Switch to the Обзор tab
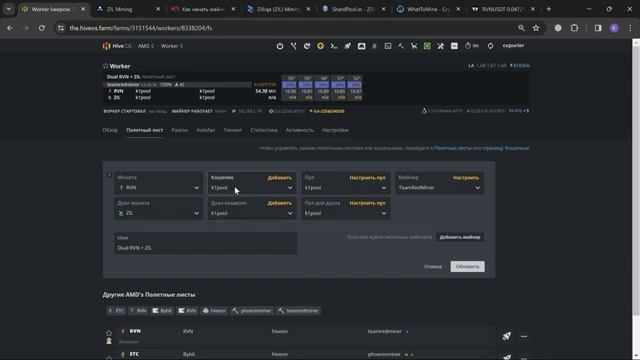The height and width of the screenshot is (360, 640). (110, 130)
